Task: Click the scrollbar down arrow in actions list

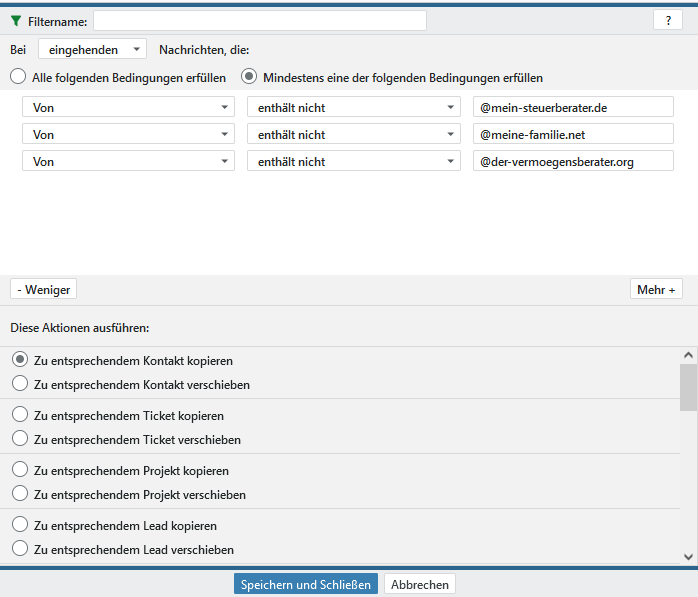Action: point(688,556)
